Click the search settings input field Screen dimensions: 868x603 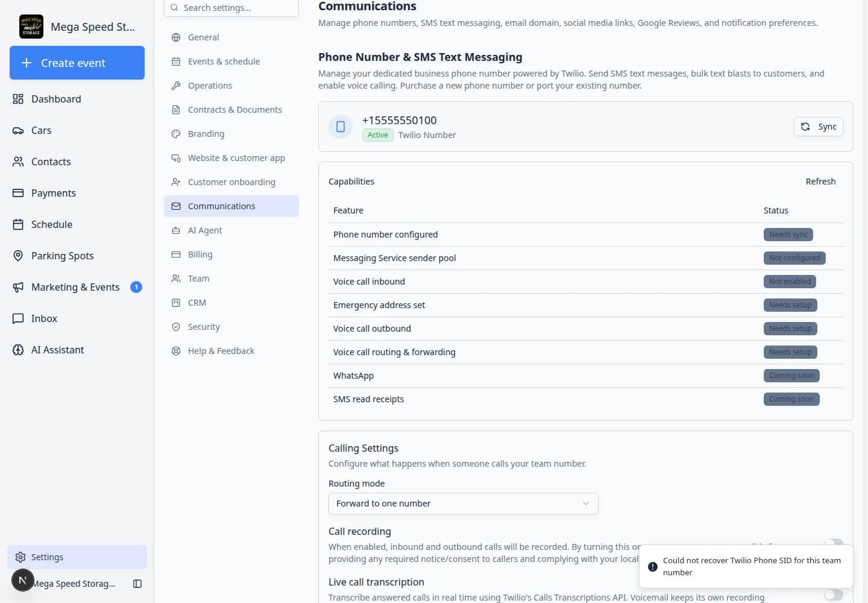click(x=231, y=8)
